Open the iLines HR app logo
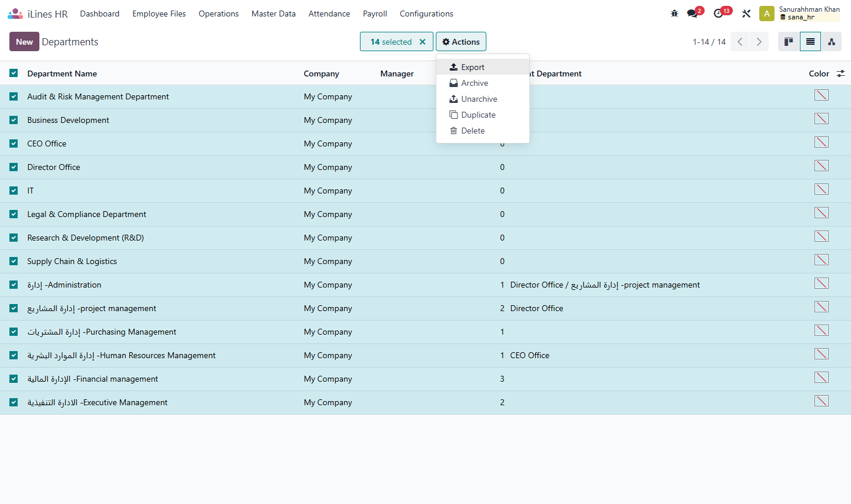 tap(15, 14)
